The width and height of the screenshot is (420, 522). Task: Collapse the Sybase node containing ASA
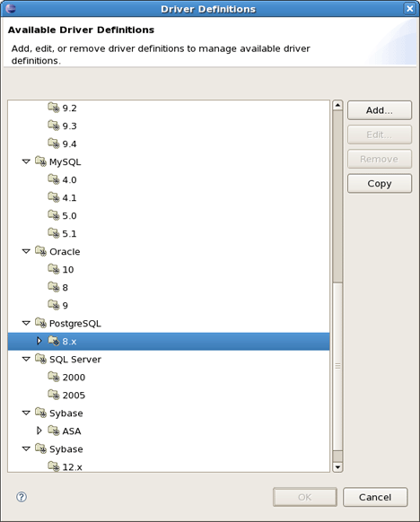click(x=26, y=413)
